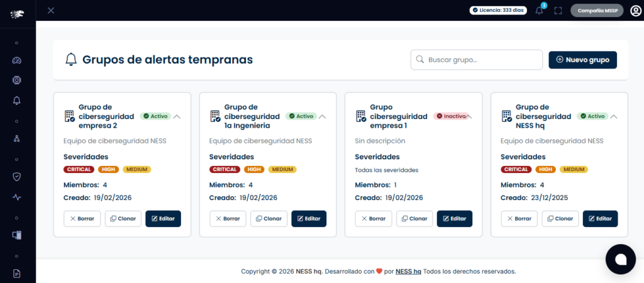Edit the 'Grupo ciberseguiridad empresa 1' group
Screen dimensions: 644x283
(454, 218)
